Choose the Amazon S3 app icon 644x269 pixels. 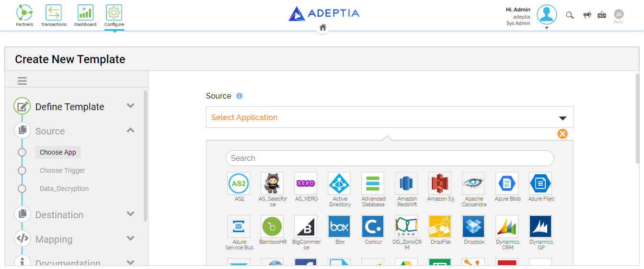[440, 183]
